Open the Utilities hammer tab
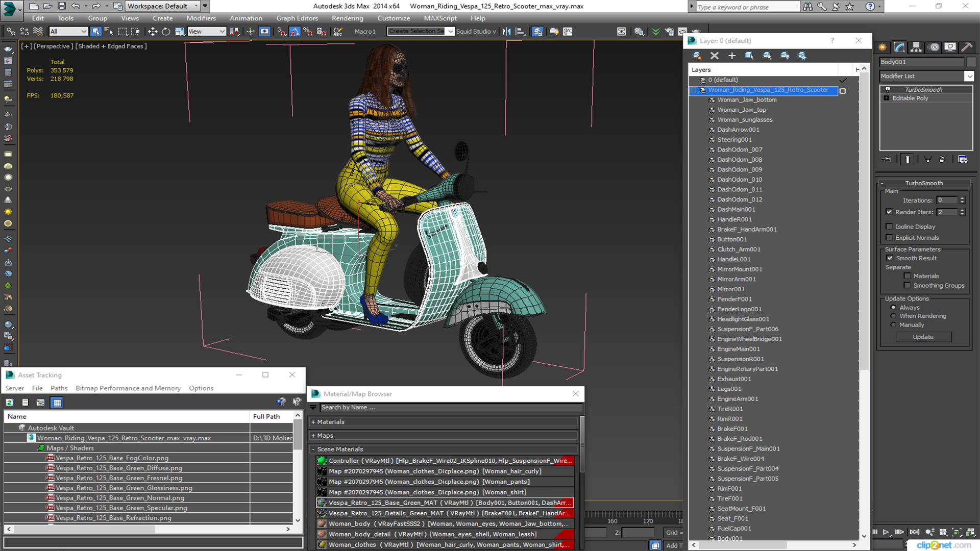 point(967,47)
